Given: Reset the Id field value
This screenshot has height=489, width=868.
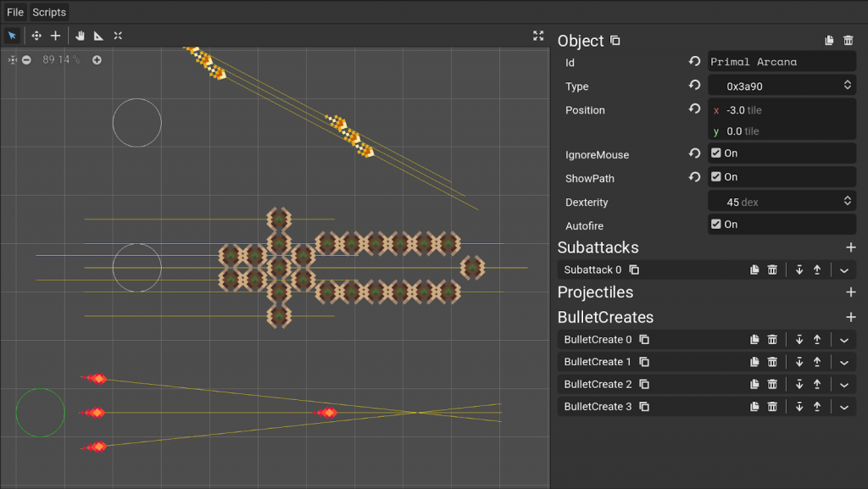Looking at the screenshot, I should click(694, 62).
